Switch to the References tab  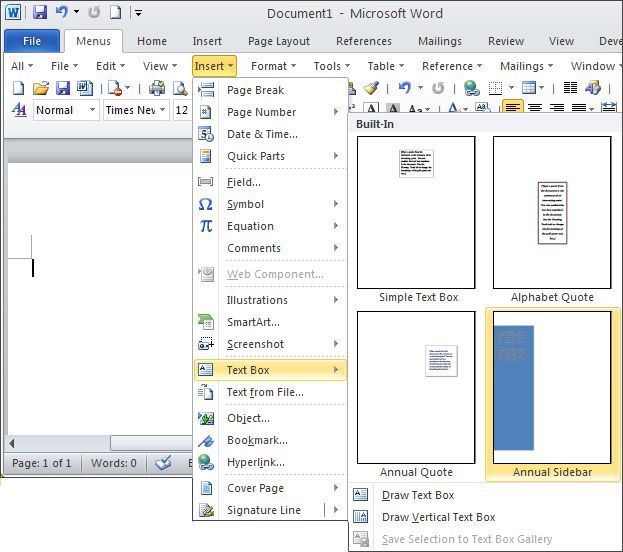point(364,41)
